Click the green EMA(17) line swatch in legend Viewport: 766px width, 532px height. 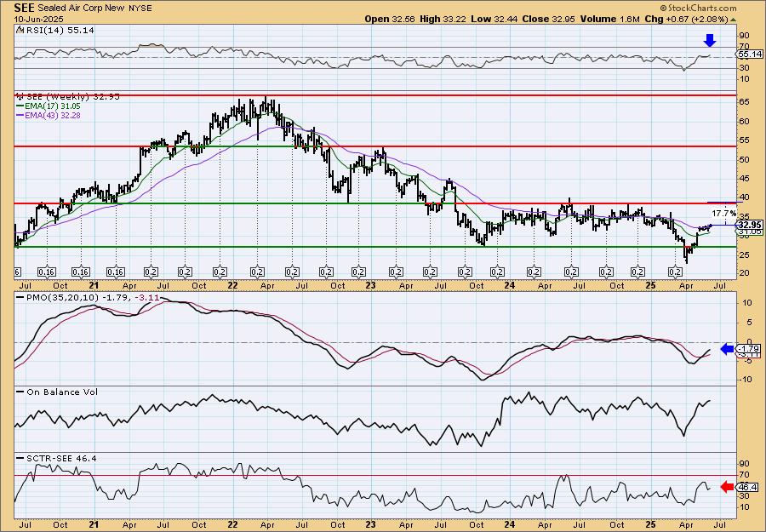(x=20, y=106)
